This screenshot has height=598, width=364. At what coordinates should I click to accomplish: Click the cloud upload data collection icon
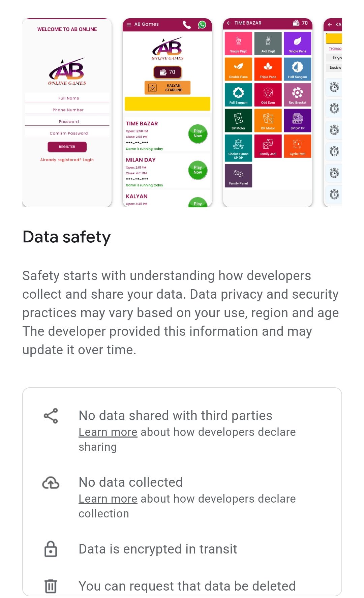[x=51, y=483]
